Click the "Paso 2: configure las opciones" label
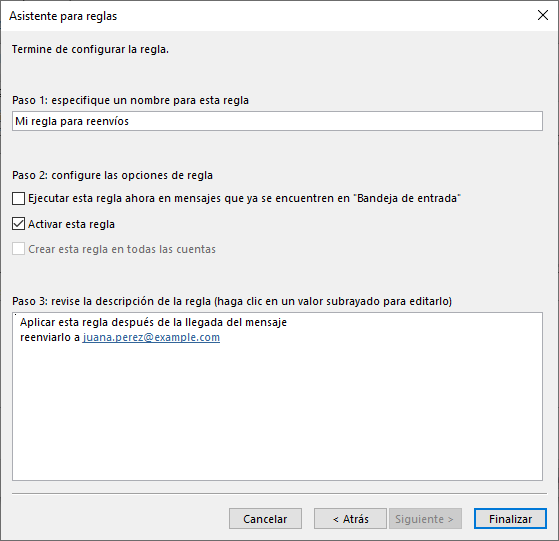The width and height of the screenshot is (559, 541). tap(112, 175)
